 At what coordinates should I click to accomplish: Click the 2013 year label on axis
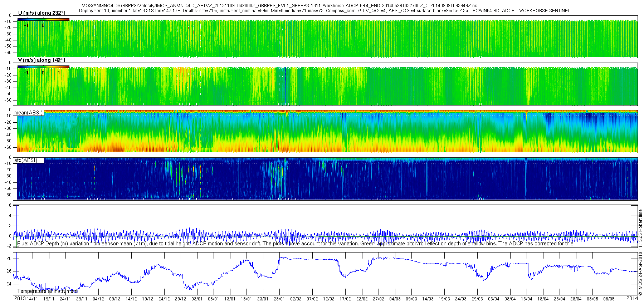(x=20, y=299)
